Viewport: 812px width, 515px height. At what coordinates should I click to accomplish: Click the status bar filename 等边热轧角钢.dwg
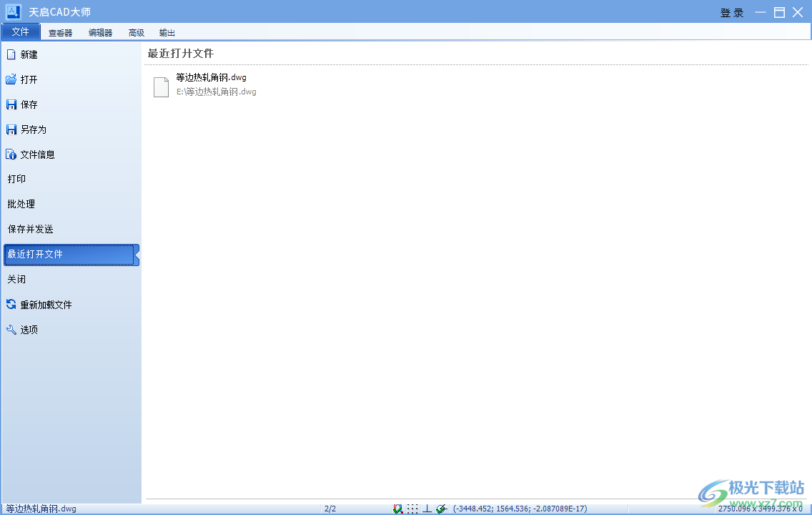tap(41, 509)
